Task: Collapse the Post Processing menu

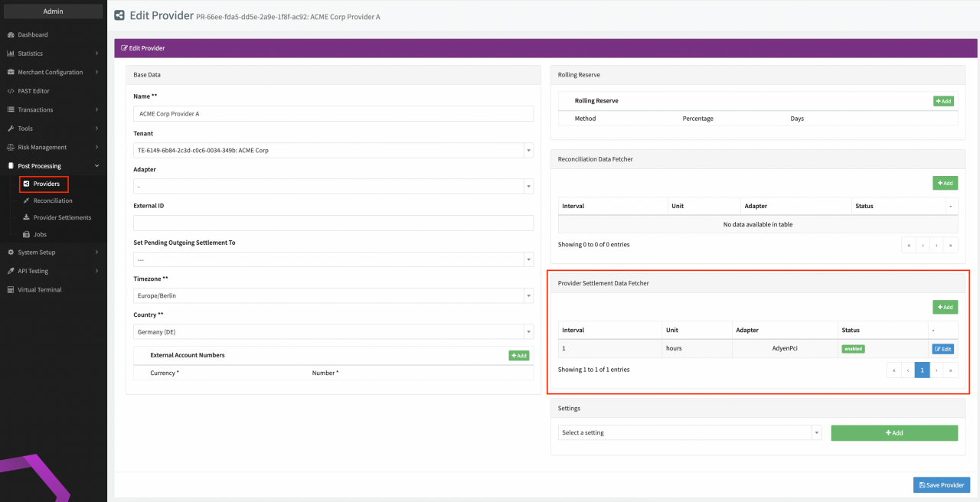Action: coord(53,166)
